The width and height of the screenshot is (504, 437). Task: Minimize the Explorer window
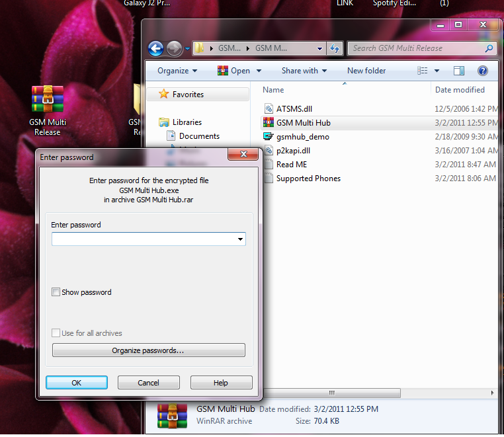(441, 24)
